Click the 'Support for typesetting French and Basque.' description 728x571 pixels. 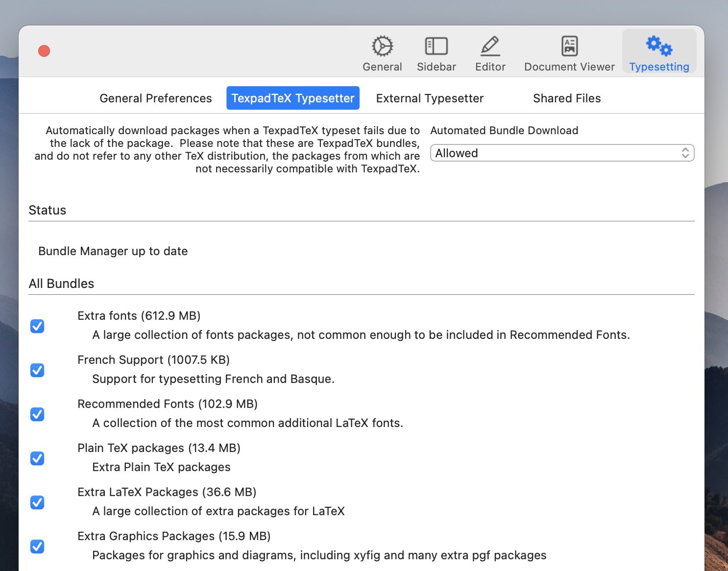(214, 379)
